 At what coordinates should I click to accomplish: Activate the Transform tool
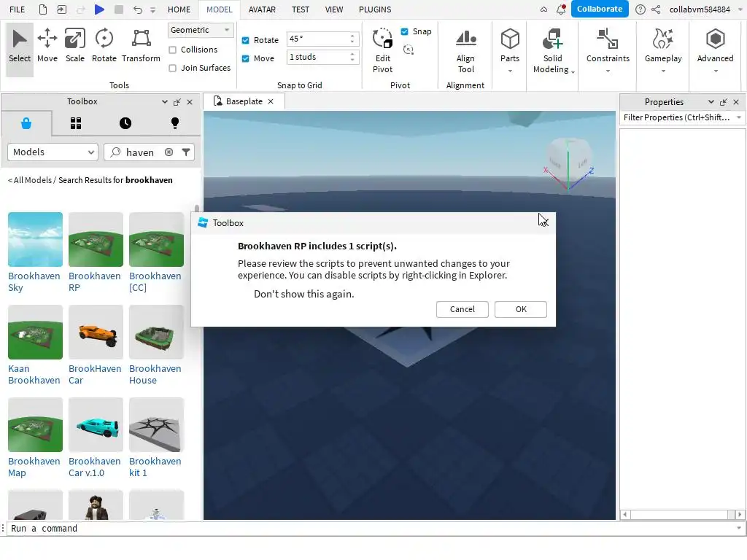[141, 45]
